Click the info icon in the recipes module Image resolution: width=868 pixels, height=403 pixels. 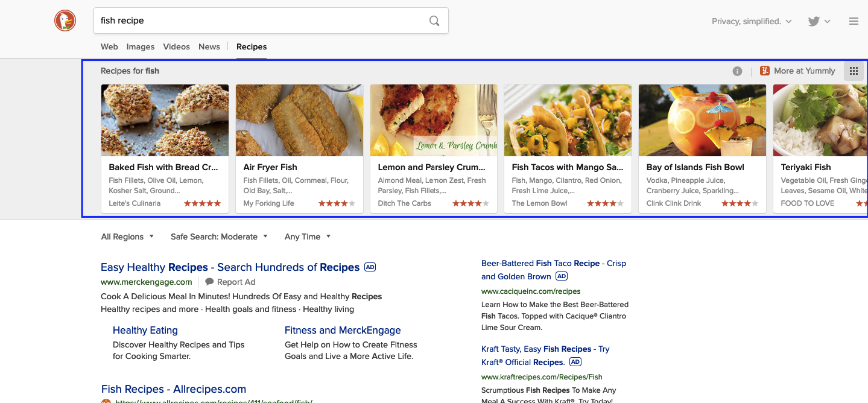[737, 71]
